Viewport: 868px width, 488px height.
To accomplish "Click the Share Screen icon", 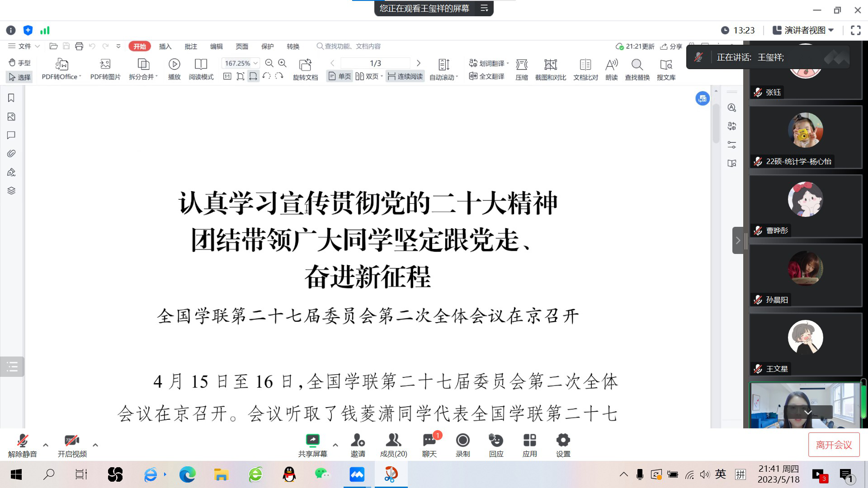I will (312, 441).
